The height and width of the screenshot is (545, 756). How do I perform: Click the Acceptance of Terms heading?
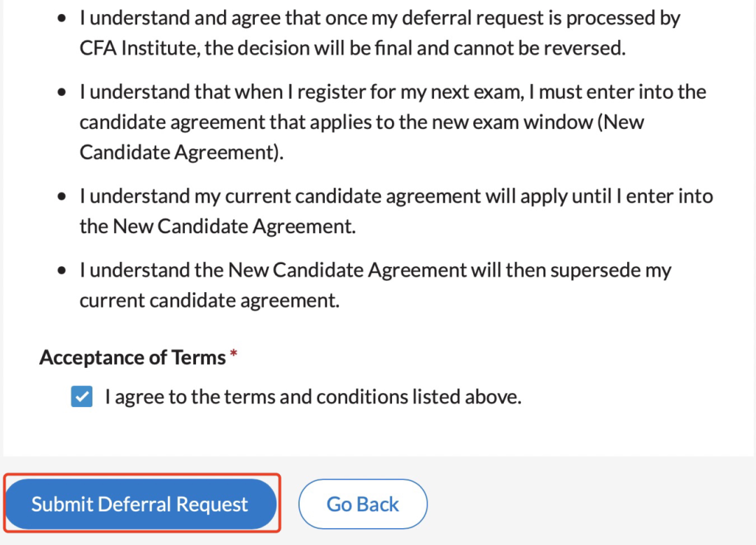click(132, 357)
